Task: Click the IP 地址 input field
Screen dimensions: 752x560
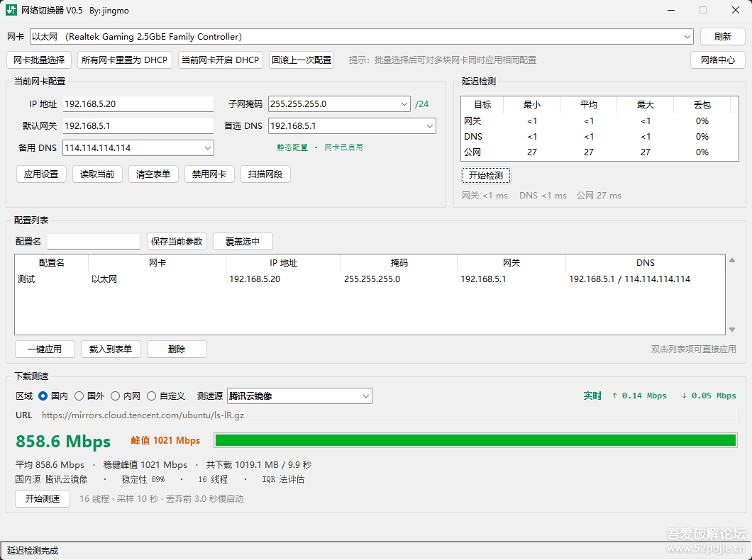Action: click(138, 104)
